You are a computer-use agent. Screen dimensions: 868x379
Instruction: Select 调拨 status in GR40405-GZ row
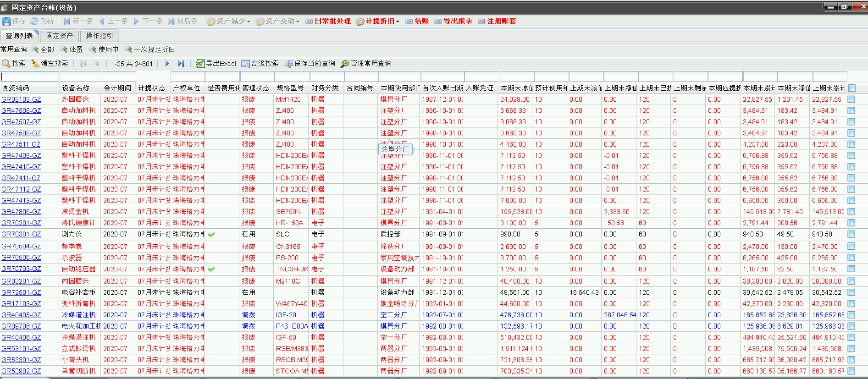tap(249, 315)
